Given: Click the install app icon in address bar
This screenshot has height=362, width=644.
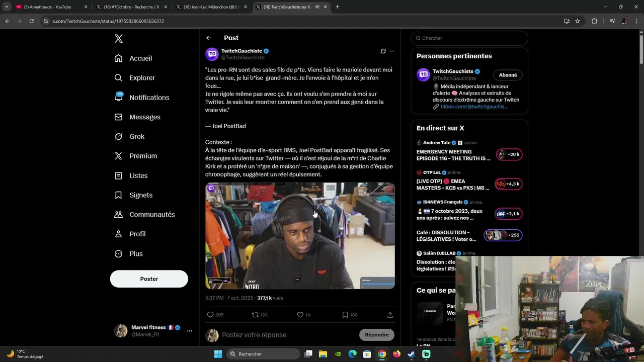Looking at the screenshot, I should [x=567, y=21].
